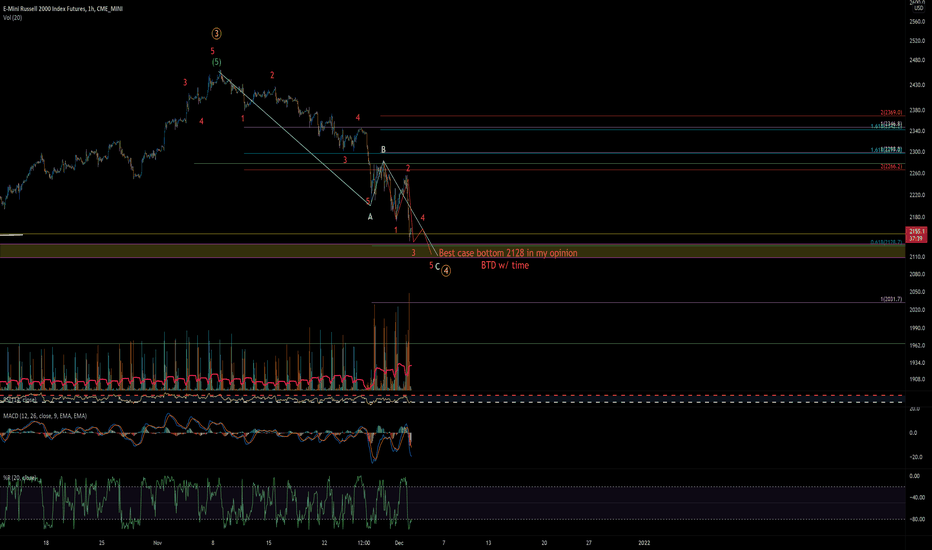This screenshot has height=550, width=932.
Task: Click the 2(2369.0) Fibonacci level label
Action: point(891,113)
